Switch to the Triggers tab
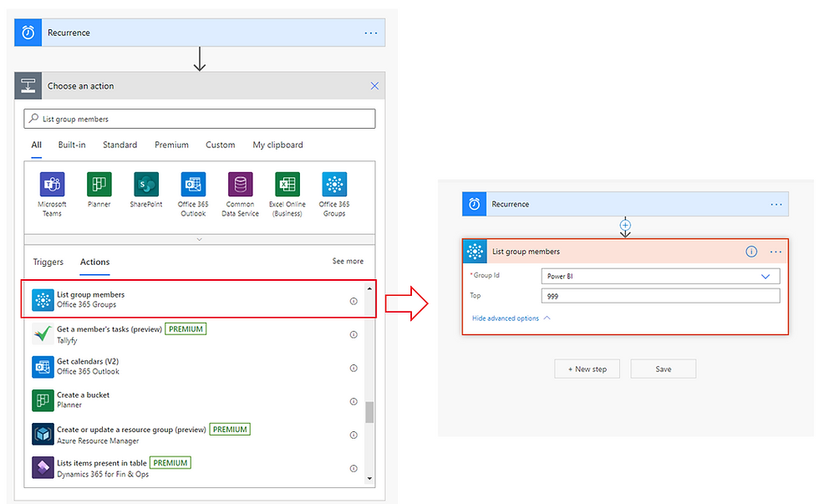Image resolution: width=819 pixels, height=504 pixels. click(48, 262)
